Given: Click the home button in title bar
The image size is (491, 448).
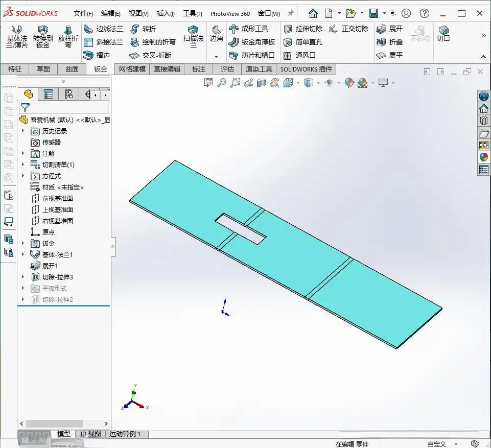Looking at the screenshot, I should coord(313,13).
